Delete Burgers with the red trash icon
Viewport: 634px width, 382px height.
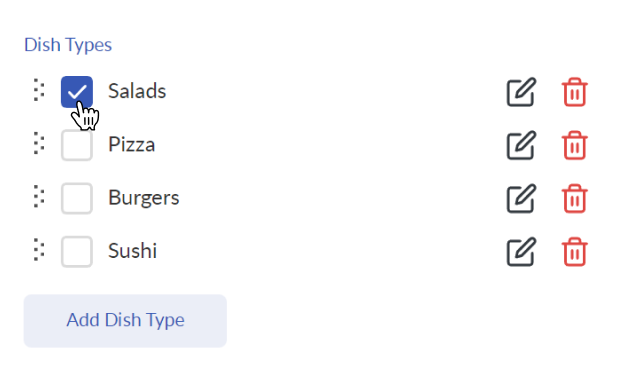[574, 198]
